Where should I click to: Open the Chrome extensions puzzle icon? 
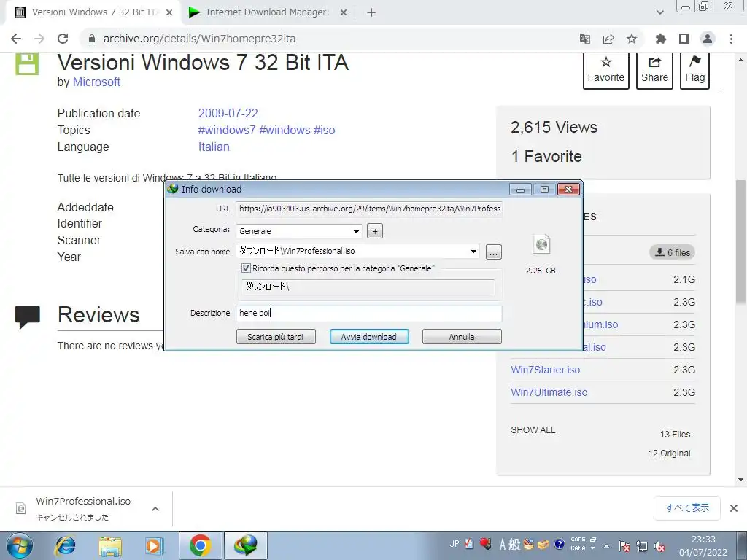pyautogui.click(x=661, y=39)
